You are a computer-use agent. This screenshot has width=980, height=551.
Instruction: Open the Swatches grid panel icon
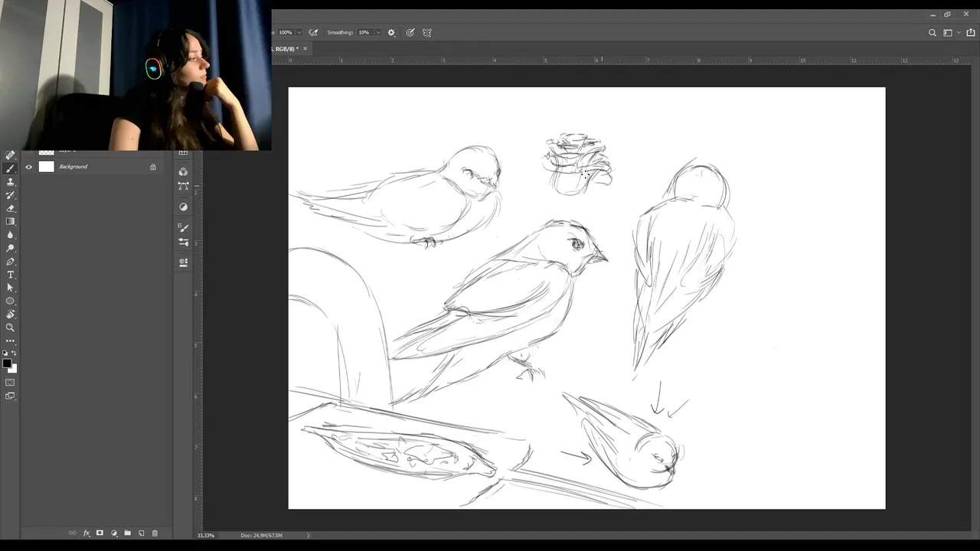183,152
